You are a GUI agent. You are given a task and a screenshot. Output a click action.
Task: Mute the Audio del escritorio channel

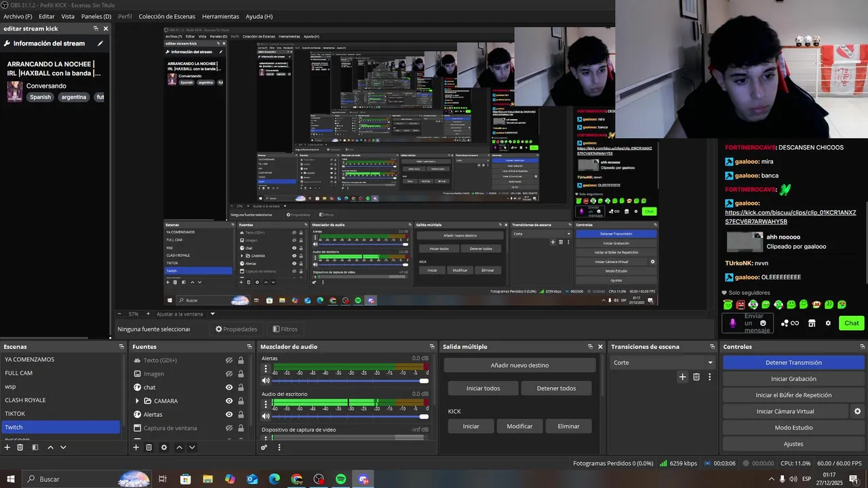(x=266, y=416)
